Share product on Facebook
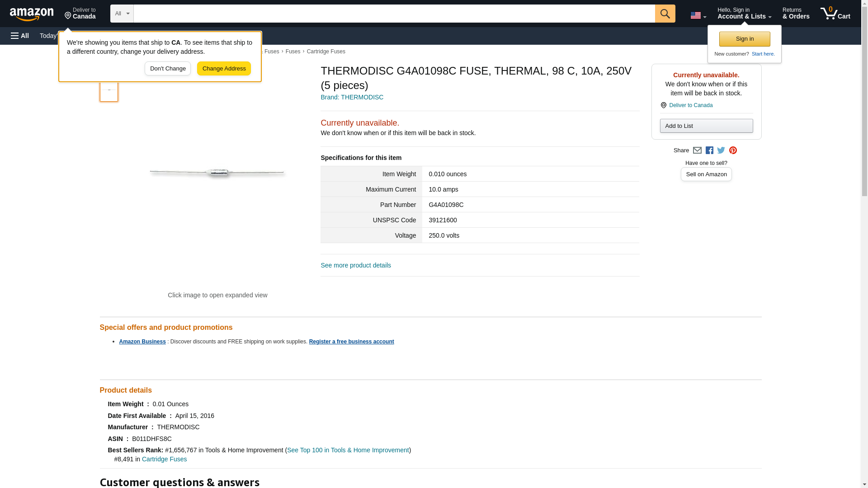This screenshot has height=488, width=868. 709,150
